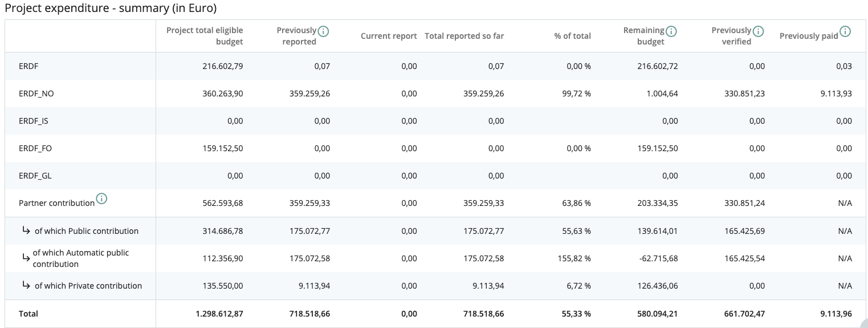Screen dimensions: 868x328
Task: Click the info icon beside Previously reported
Action: coord(324,31)
